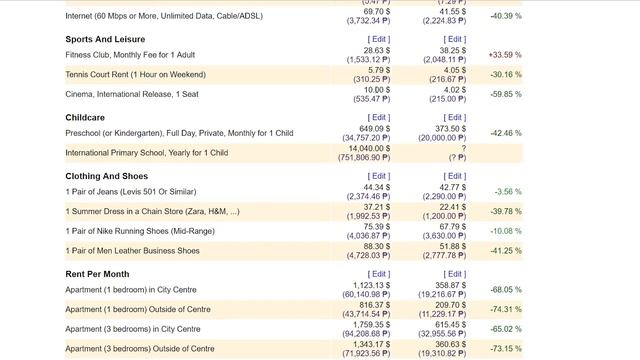The width and height of the screenshot is (640, 360).
Task: Click Jeans price 44.34 $
Action: point(377,187)
